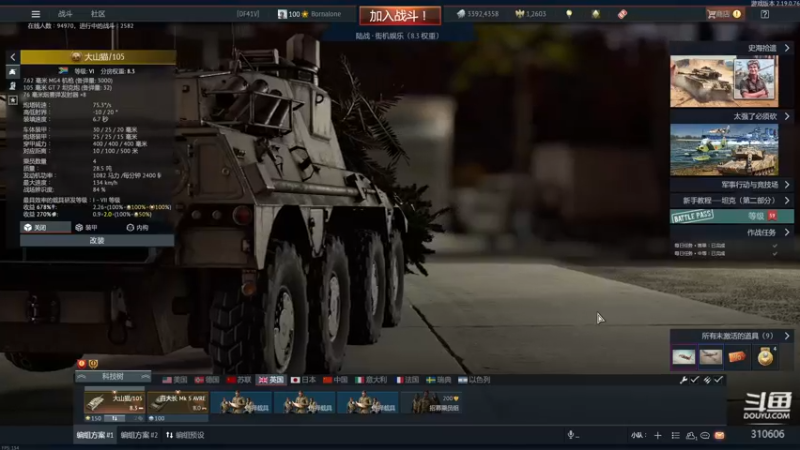Click the 大山猫/105 vehicle title header
800x450 pixels.
(x=98, y=57)
